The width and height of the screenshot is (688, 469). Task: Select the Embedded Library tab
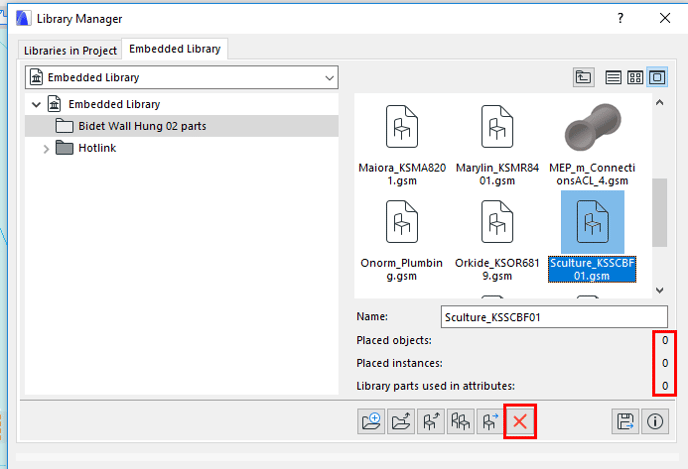click(x=175, y=49)
